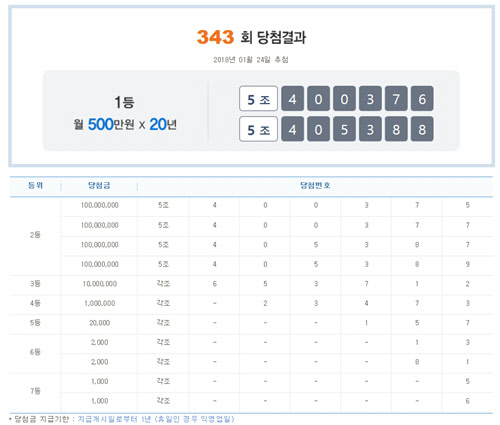The height and width of the screenshot is (425, 500).
Task: Click the 20,000 prize amount
Action: (100, 323)
